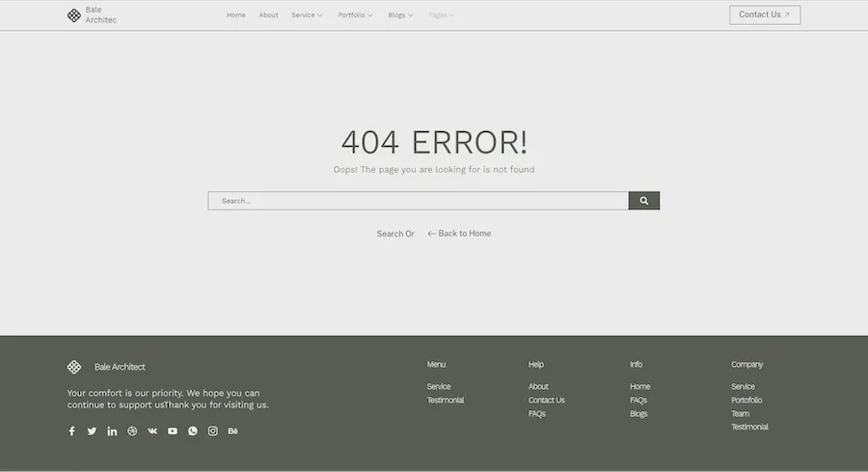Image resolution: width=868 pixels, height=472 pixels.
Task: Click the 'Oops! The page' not found message
Action: click(x=434, y=170)
